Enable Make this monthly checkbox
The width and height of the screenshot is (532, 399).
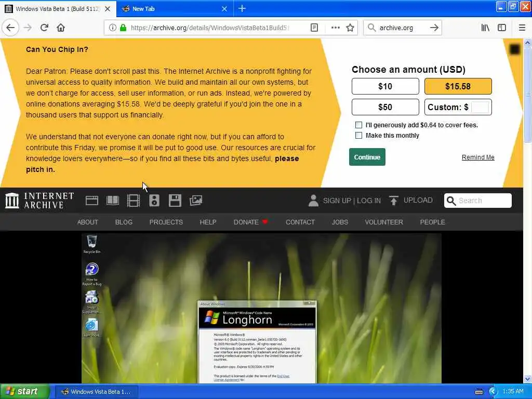point(358,136)
